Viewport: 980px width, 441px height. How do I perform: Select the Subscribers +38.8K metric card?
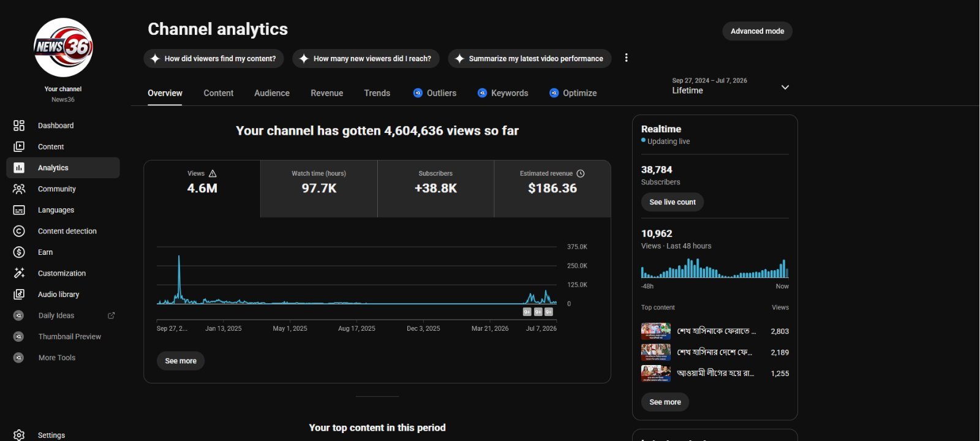(x=435, y=189)
